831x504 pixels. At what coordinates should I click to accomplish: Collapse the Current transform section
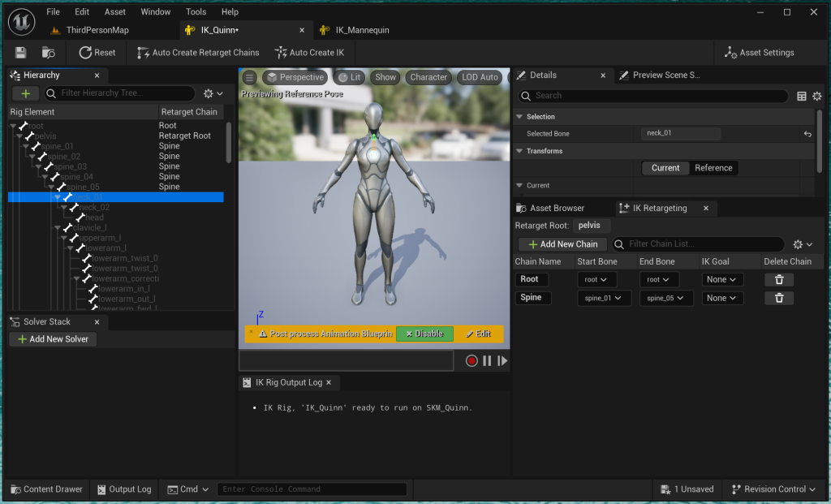[519, 186]
